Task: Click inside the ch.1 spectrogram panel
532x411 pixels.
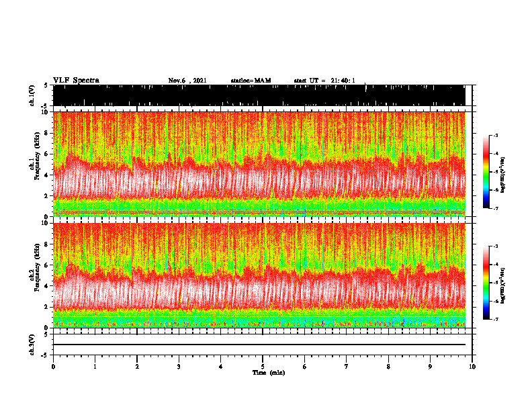Action: coord(259,164)
